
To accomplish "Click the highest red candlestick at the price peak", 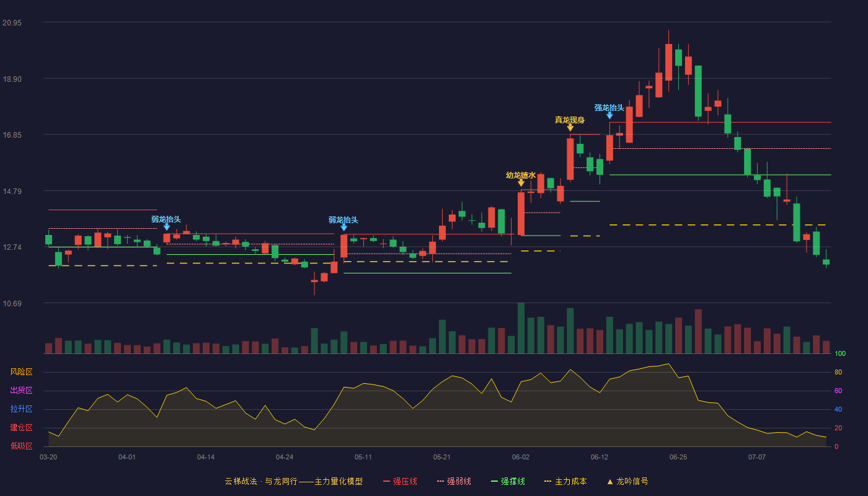I will 668,62.
